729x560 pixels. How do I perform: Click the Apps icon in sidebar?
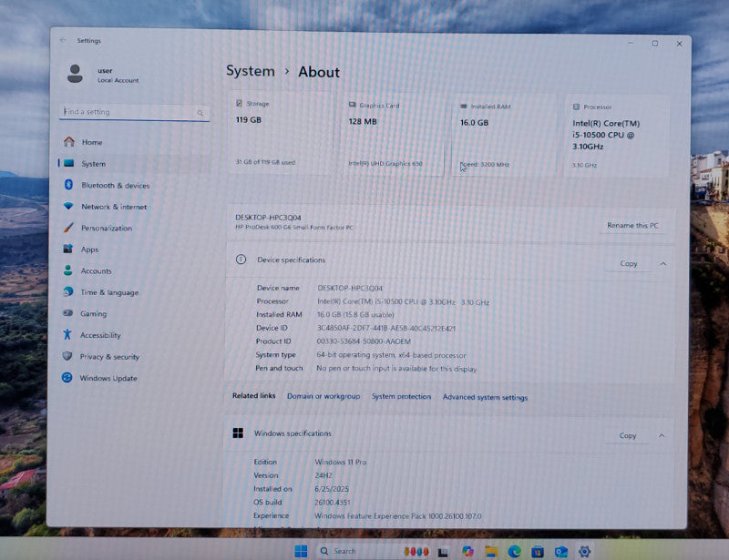tap(67, 249)
